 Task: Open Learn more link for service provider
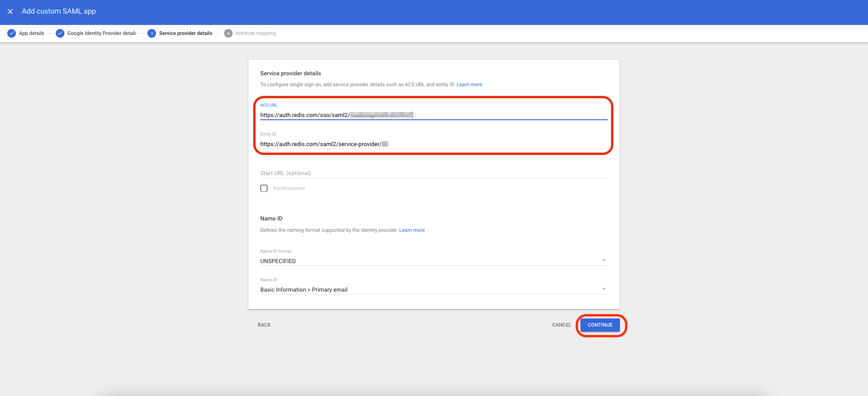pos(469,84)
